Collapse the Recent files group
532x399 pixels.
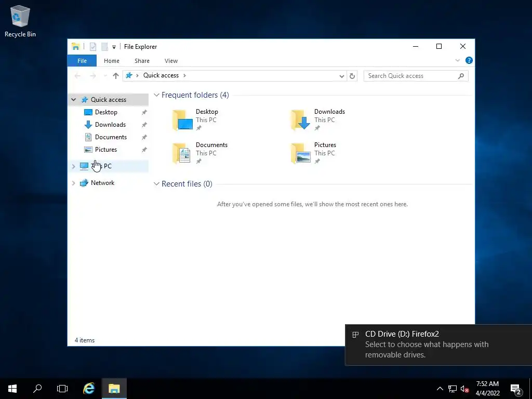(x=156, y=183)
